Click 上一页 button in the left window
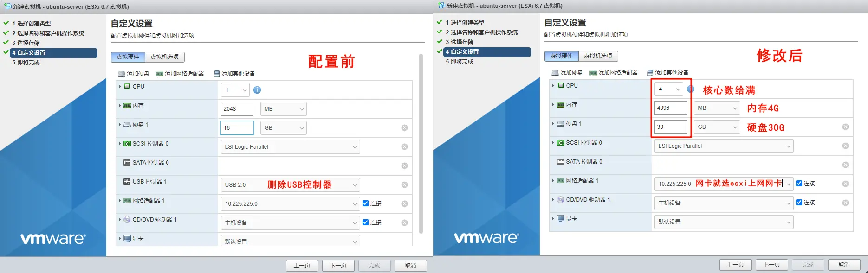The image size is (868, 273). [302, 266]
